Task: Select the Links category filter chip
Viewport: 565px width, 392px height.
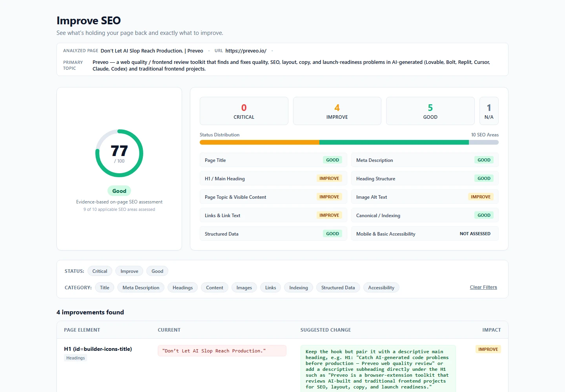Action: tap(270, 287)
